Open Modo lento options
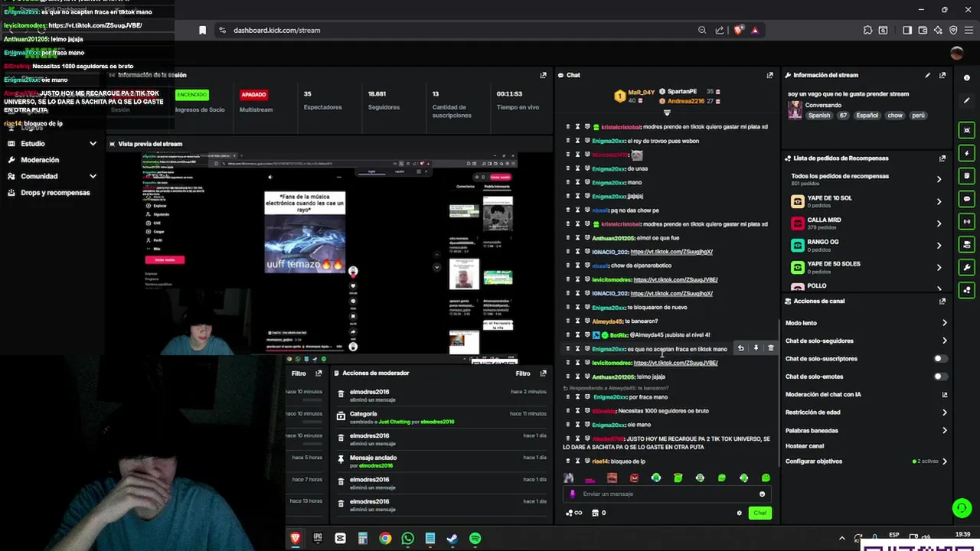 click(x=866, y=323)
